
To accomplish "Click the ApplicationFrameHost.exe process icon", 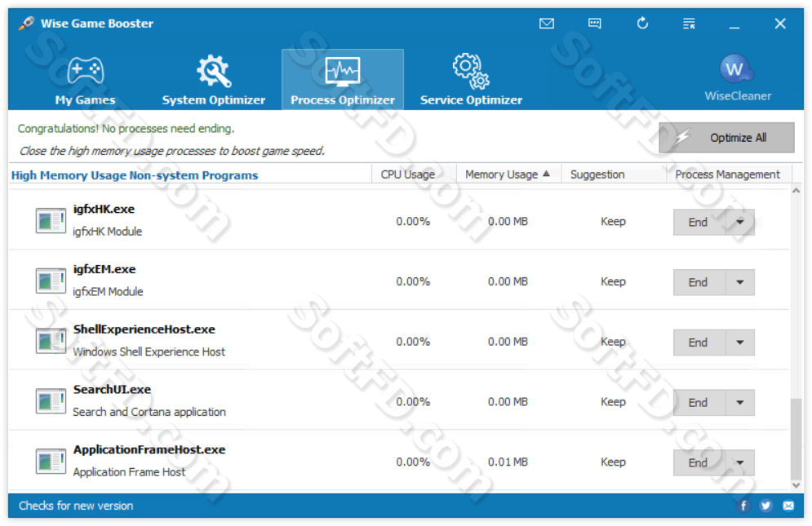I will pyautogui.click(x=51, y=462).
